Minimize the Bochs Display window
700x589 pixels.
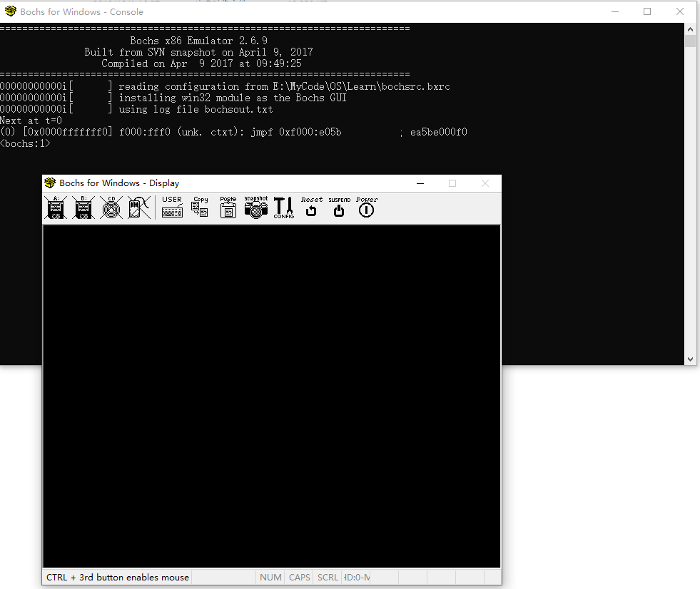pyautogui.click(x=420, y=183)
